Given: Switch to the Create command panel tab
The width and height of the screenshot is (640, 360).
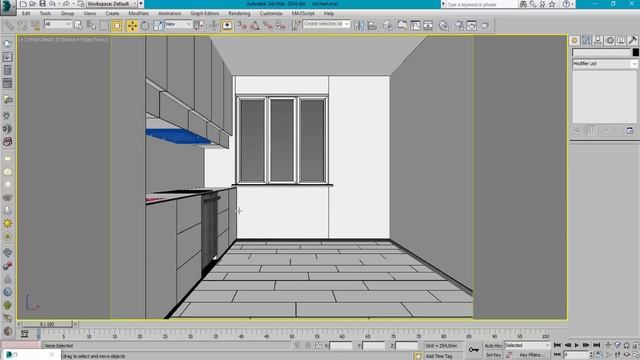Looking at the screenshot, I should [x=574, y=40].
